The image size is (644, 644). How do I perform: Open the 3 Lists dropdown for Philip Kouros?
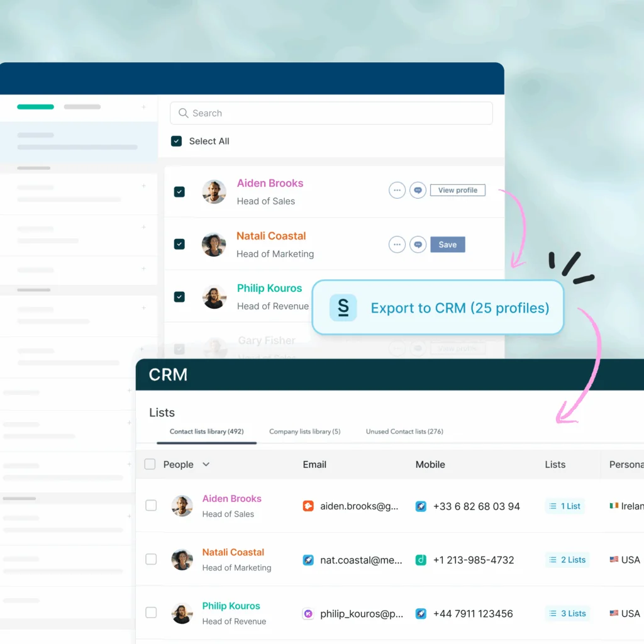pyautogui.click(x=567, y=613)
